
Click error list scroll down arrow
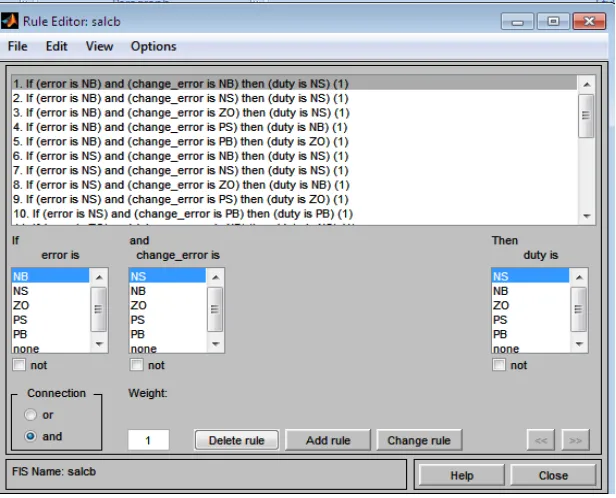(99, 344)
